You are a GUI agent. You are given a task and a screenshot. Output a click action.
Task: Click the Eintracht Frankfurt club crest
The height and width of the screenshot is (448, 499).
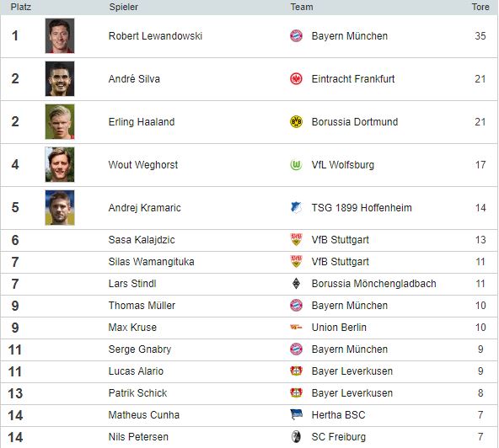pos(296,79)
